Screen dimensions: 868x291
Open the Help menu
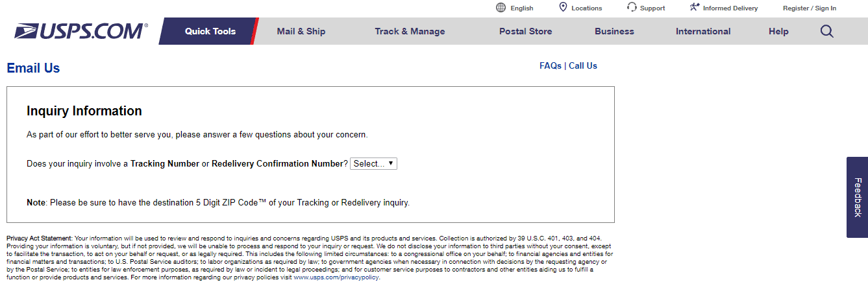[x=778, y=31]
